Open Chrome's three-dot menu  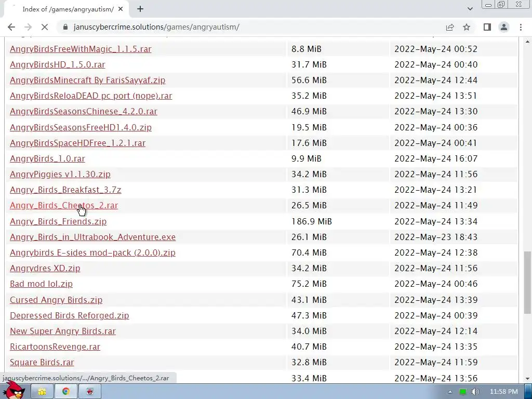(x=521, y=27)
